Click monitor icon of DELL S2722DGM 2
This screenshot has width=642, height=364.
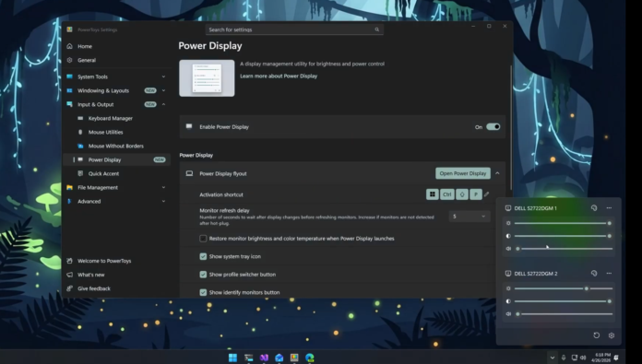click(x=508, y=274)
